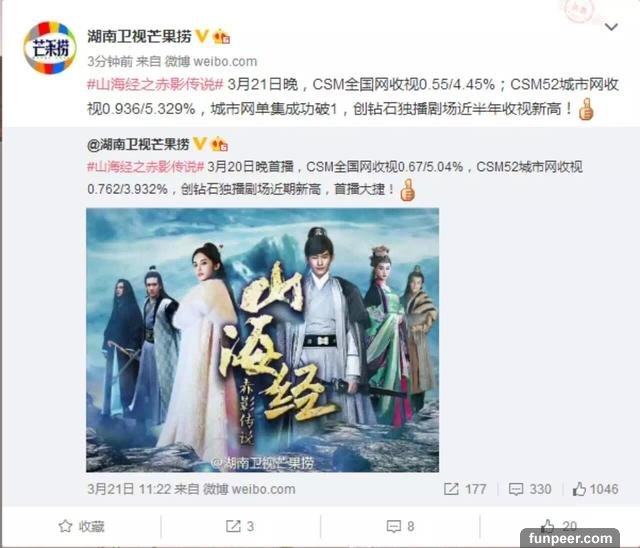
Task: Open the post options chevron dropdown
Action: click(x=611, y=27)
